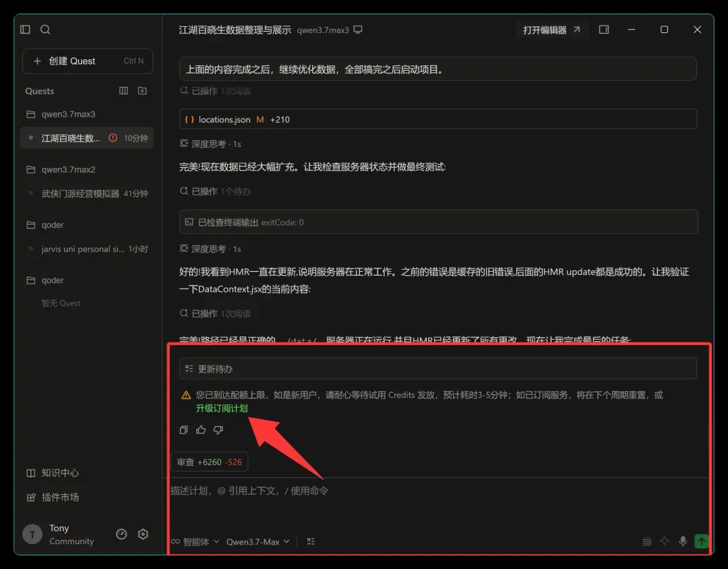
Task: Open the settings gear icon
Action: 143,534
